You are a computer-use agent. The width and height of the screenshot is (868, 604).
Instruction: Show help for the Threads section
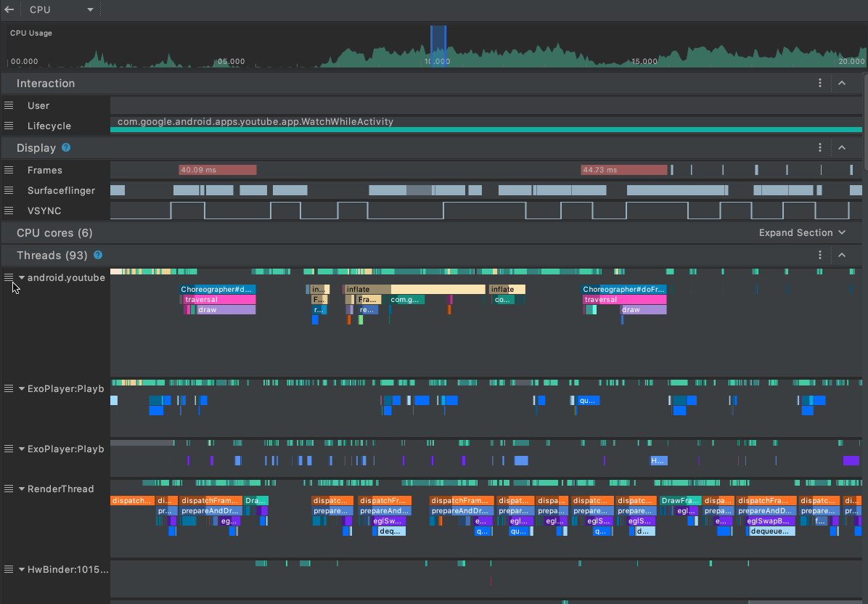coord(98,255)
